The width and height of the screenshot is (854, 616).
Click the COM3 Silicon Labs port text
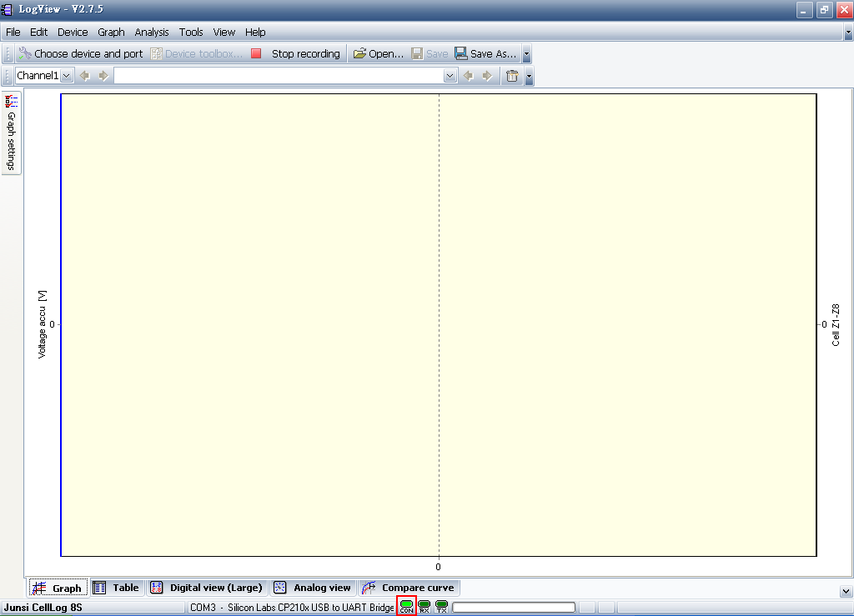(x=292, y=608)
